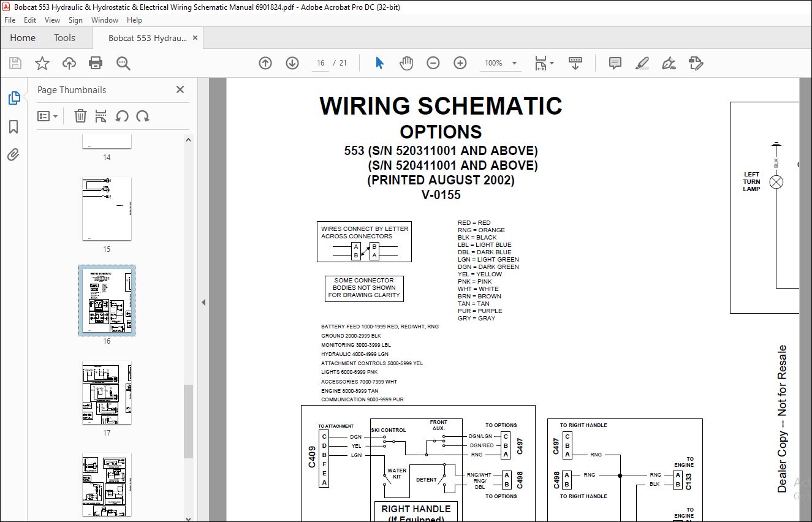Viewport: 812px width, 522px height.
Task: Open the fit page options dropdown
Action: pos(544,63)
